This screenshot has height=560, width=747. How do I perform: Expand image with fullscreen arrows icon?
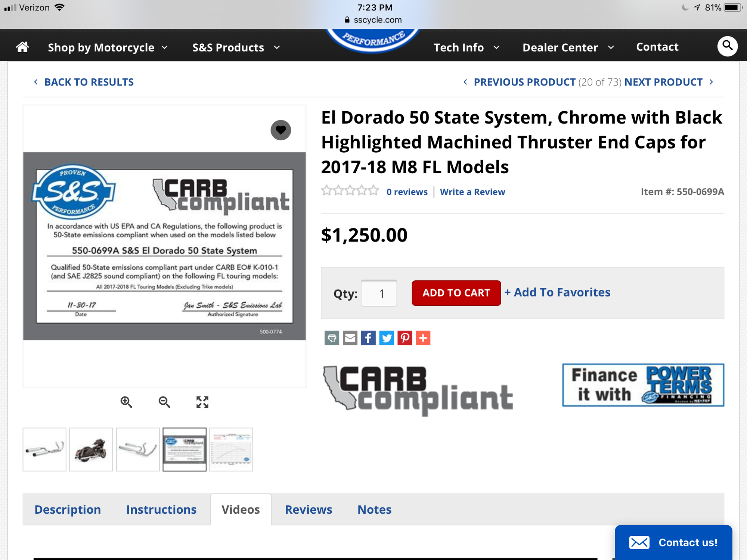[202, 402]
